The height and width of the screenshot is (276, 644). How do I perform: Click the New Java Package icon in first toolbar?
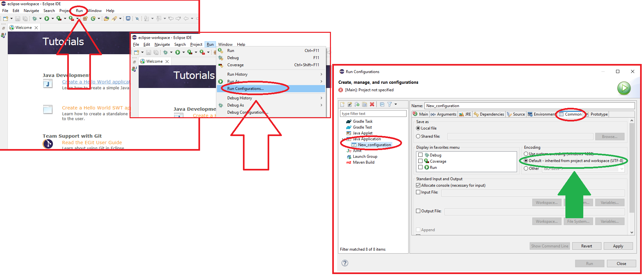[x=85, y=19]
